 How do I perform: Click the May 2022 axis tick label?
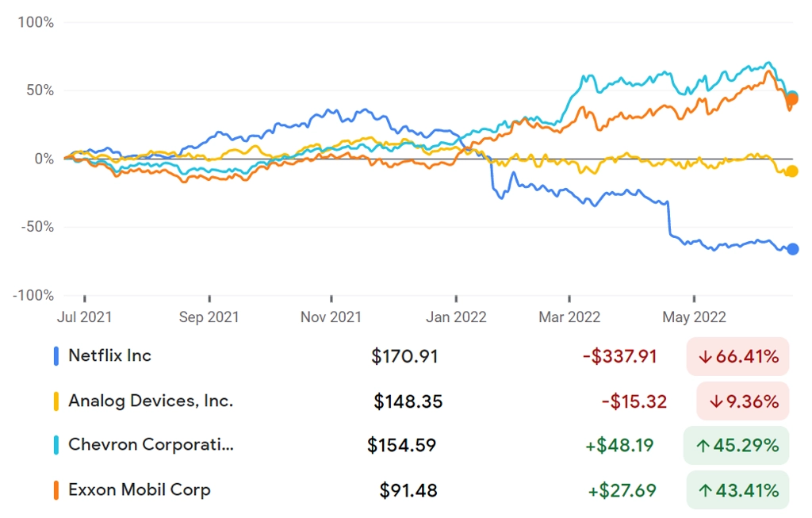(x=695, y=317)
